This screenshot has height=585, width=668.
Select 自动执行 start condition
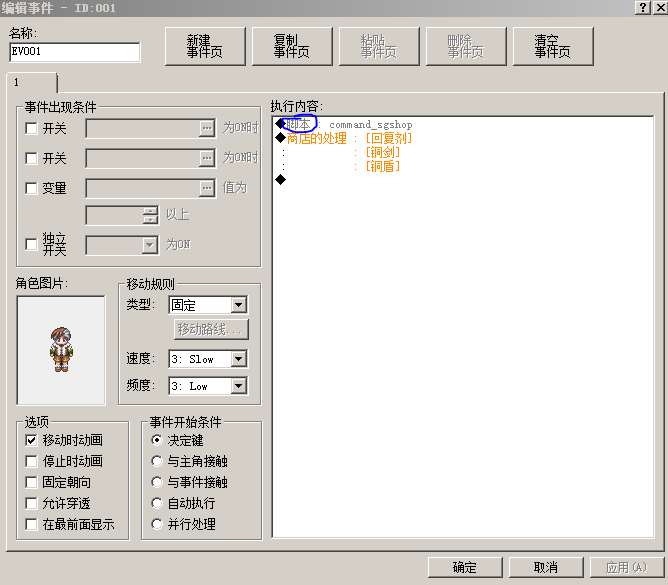point(157,503)
